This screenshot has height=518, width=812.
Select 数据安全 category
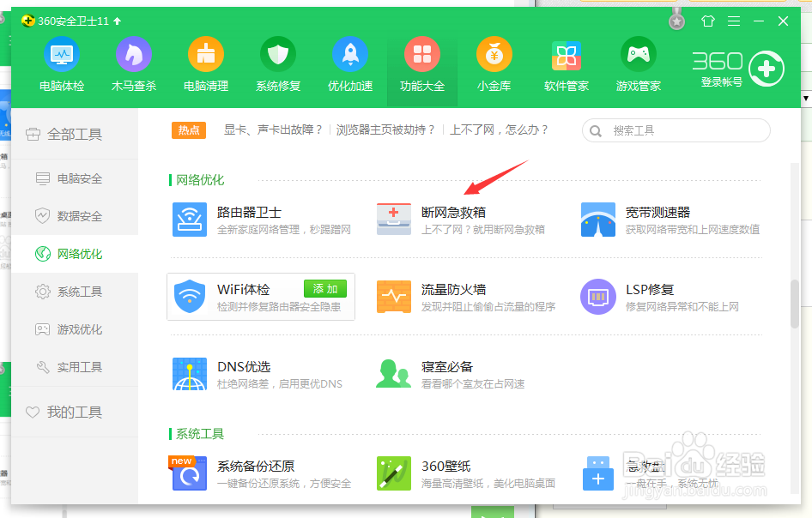point(75,216)
